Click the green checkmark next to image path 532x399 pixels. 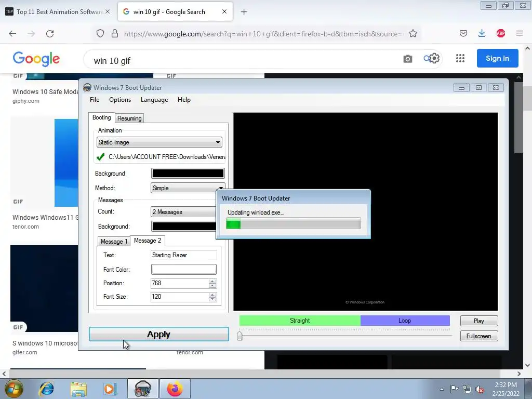click(100, 157)
